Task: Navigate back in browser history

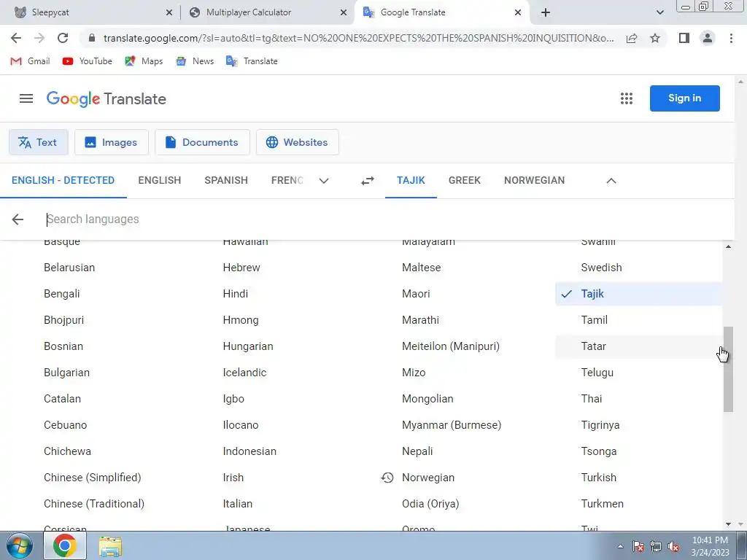Action: point(16,38)
